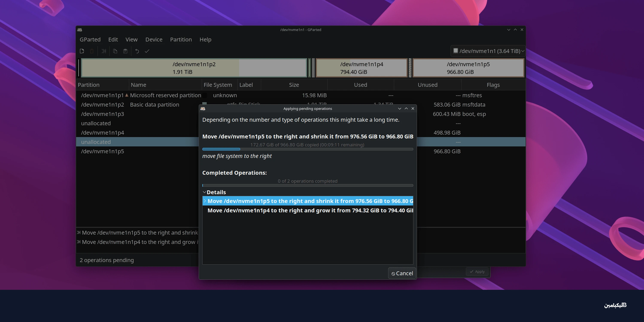This screenshot has width=644, height=322.
Task: Click the icon in Applying pending operations title bar
Action: (203, 108)
